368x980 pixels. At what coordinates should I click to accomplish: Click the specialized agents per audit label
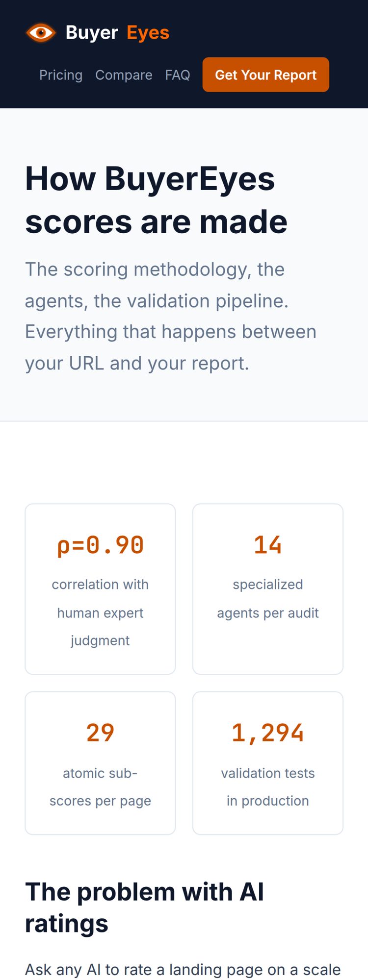(x=268, y=599)
